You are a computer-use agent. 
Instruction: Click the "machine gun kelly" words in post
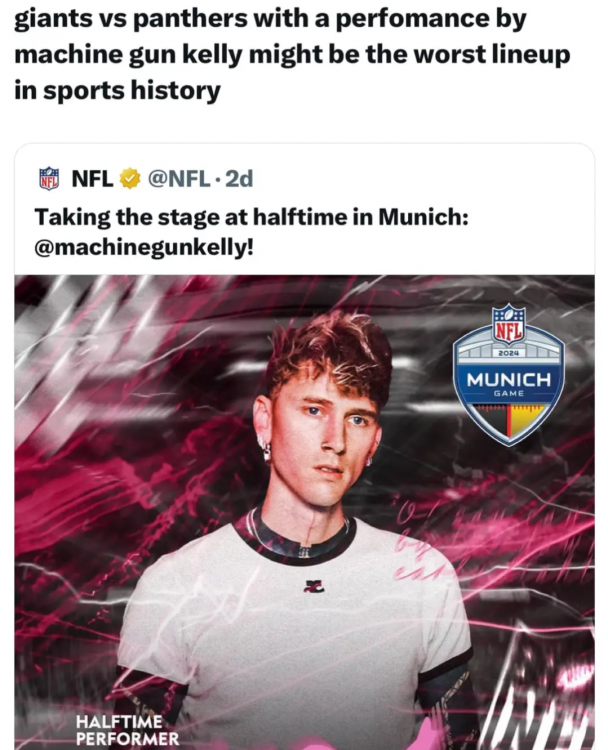click(x=119, y=55)
